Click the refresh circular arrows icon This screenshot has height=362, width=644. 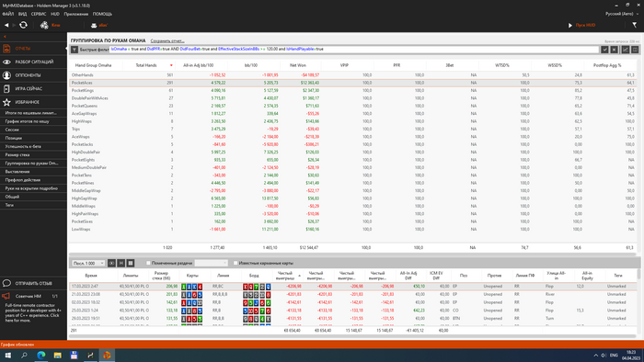pos(23,25)
